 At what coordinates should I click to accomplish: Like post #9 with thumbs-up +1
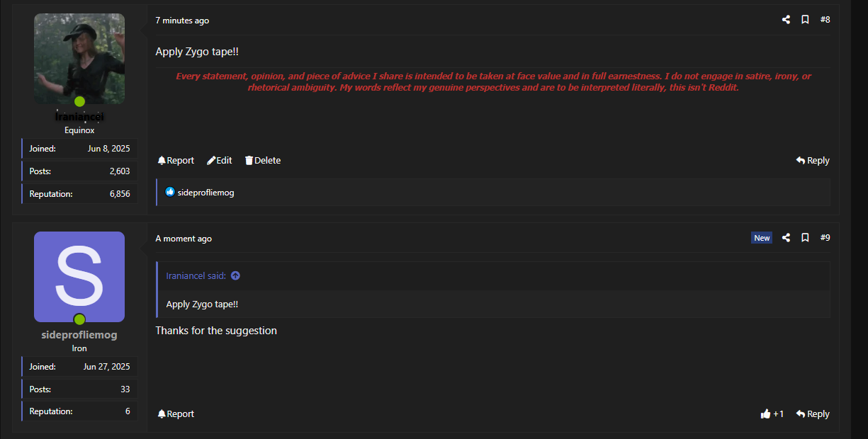(x=772, y=414)
